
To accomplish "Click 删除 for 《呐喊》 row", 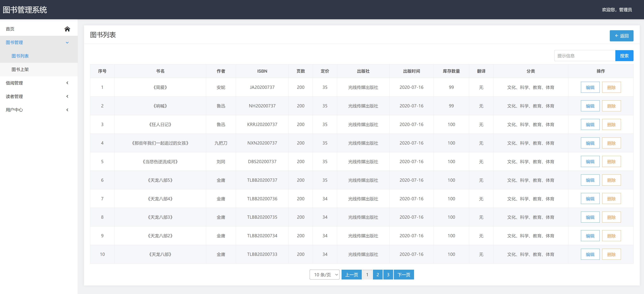I will [611, 106].
